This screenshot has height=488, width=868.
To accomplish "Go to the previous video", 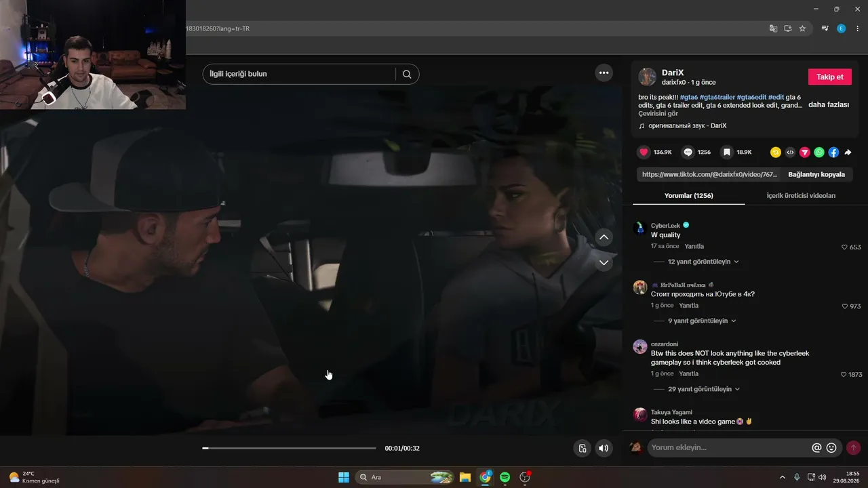I will [x=604, y=237].
